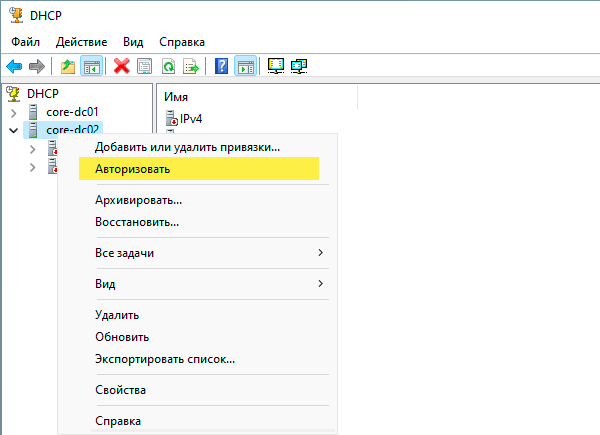Select the DHCP root tree node
This screenshot has height=435, width=600.
tap(42, 93)
